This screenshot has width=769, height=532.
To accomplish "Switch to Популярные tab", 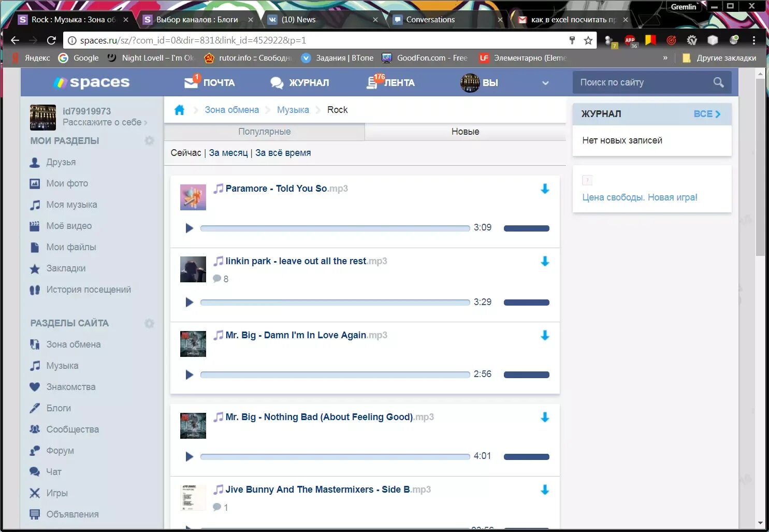I will 264,132.
